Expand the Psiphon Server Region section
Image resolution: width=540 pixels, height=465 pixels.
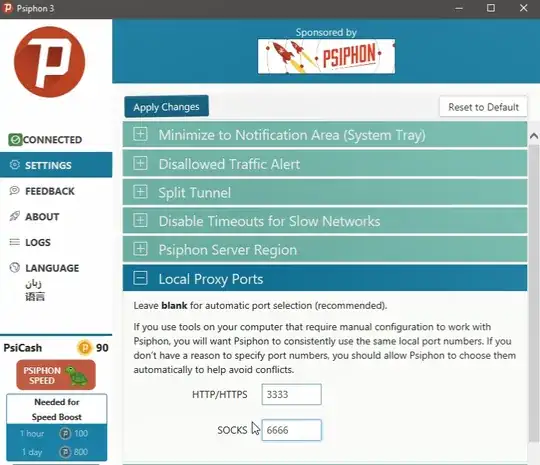pos(325,249)
